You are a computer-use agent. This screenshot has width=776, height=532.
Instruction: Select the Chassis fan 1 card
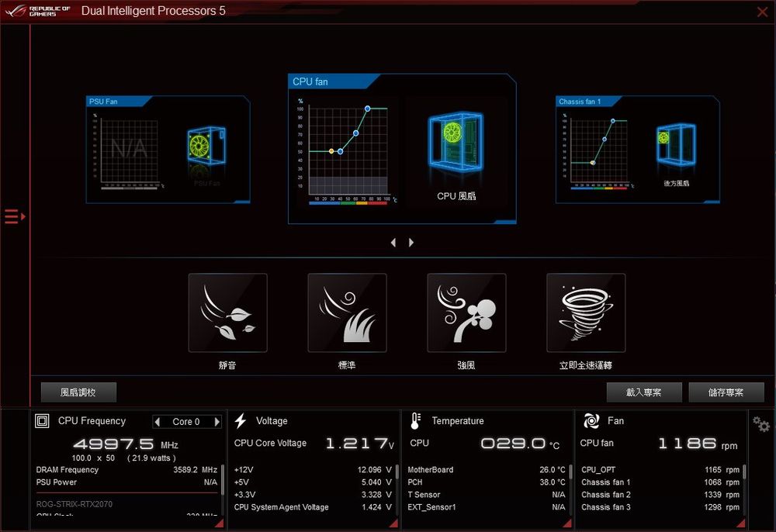pos(637,150)
